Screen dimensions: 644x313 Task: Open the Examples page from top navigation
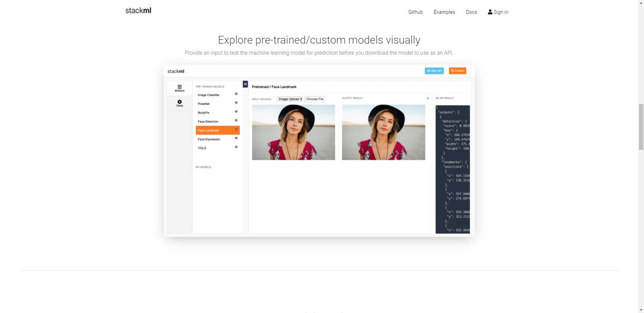[444, 12]
